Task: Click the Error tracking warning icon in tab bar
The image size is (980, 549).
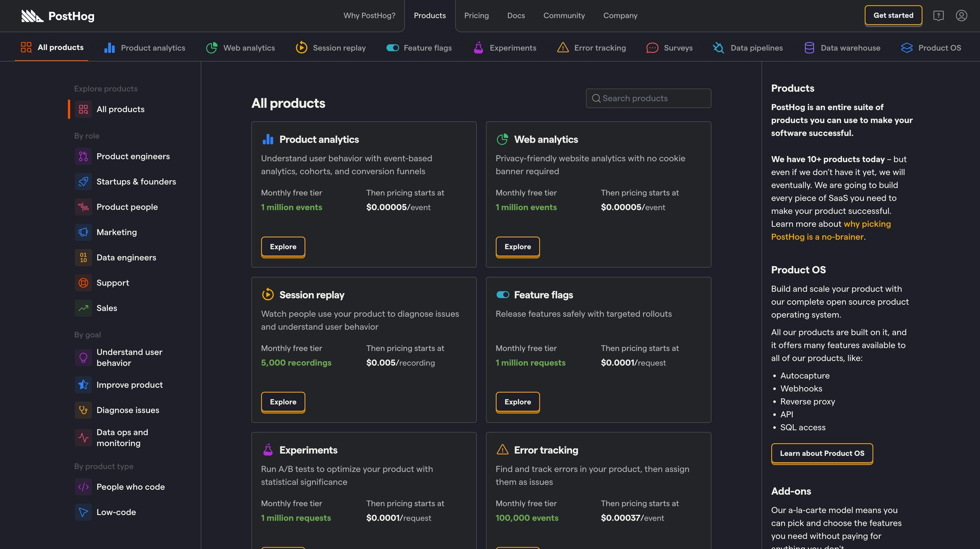Action: click(x=563, y=48)
